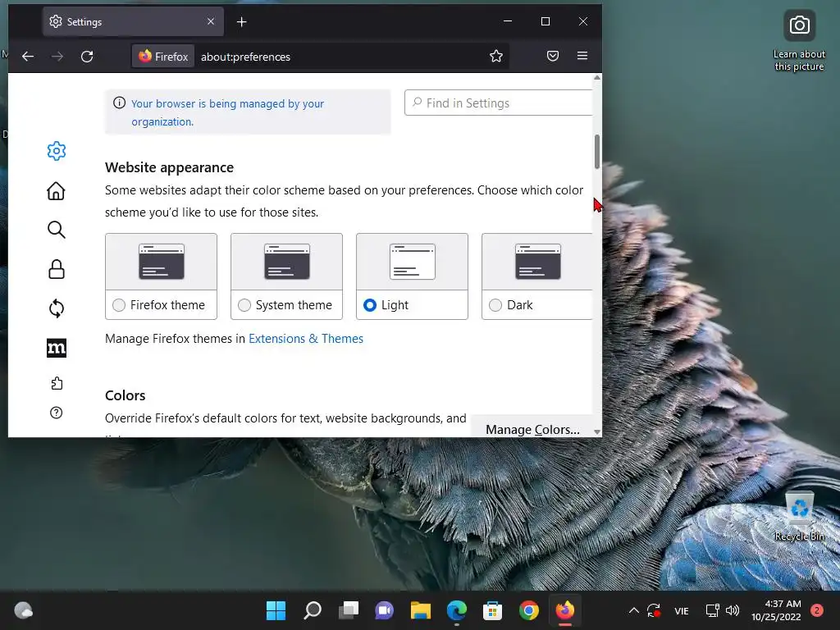The width and height of the screenshot is (840, 630).
Task: Focus the Find in Settings search box
Action: tap(499, 103)
